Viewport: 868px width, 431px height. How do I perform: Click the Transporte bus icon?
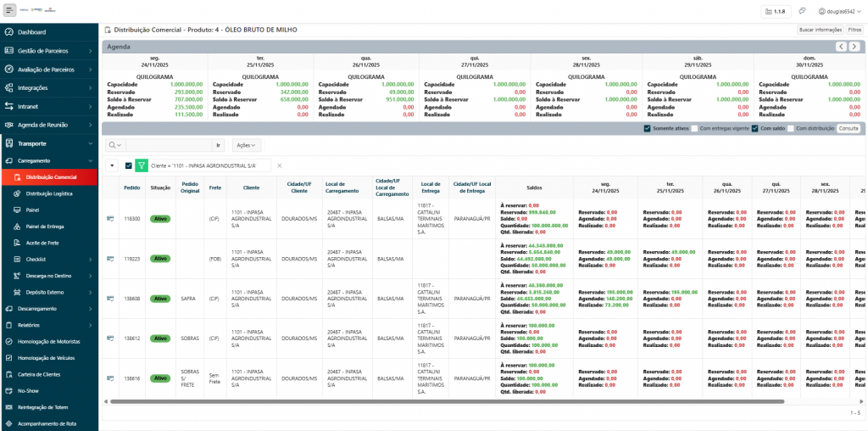pos(8,143)
